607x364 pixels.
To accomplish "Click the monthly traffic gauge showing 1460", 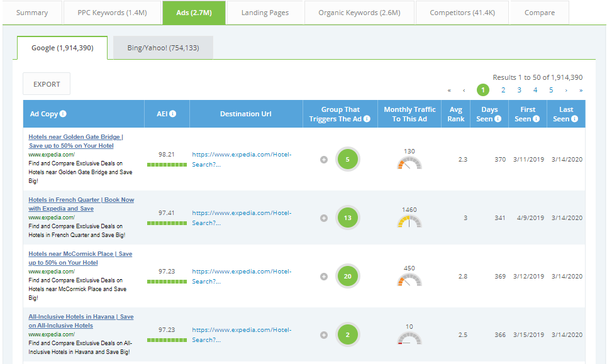I will tap(409, 221).
